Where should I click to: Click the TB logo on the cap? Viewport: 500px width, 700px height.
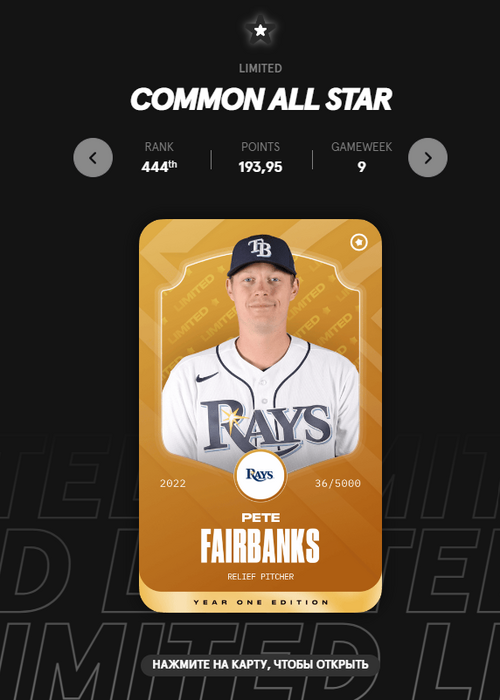point(260,248)
